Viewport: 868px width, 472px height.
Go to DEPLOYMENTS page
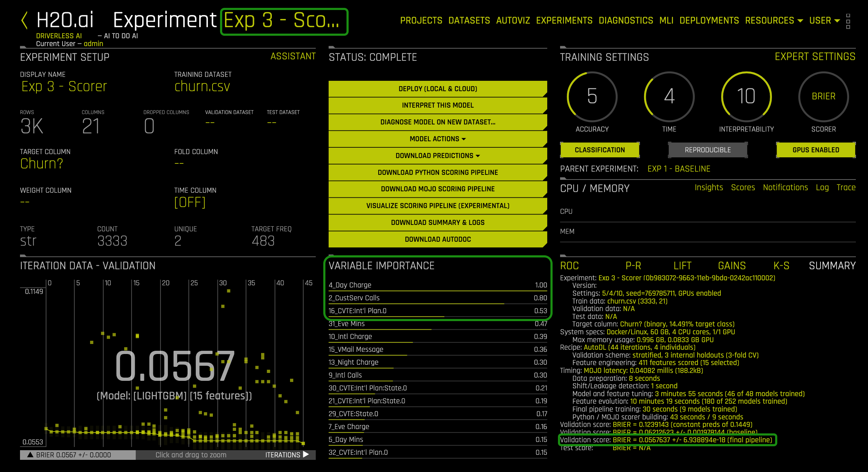tap(709, 20)
